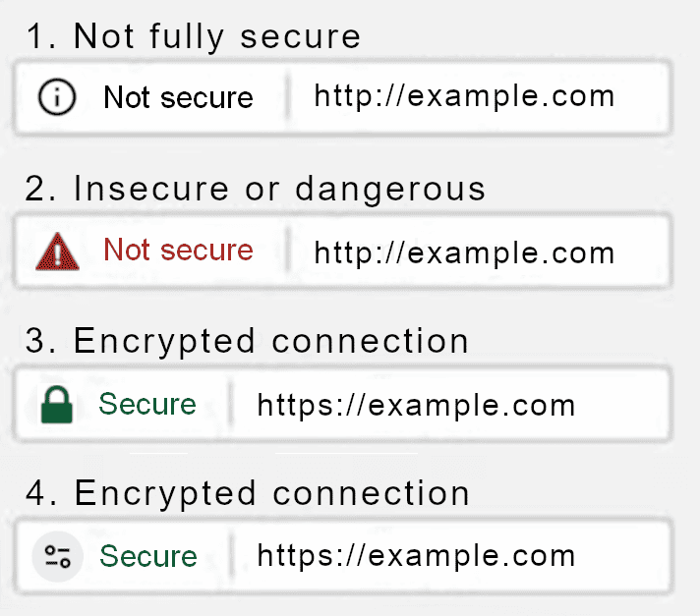This screenshot has height=616, width=700.
Task: Click the "4. Encrypted connection" heading
Action: coord(248,492)
